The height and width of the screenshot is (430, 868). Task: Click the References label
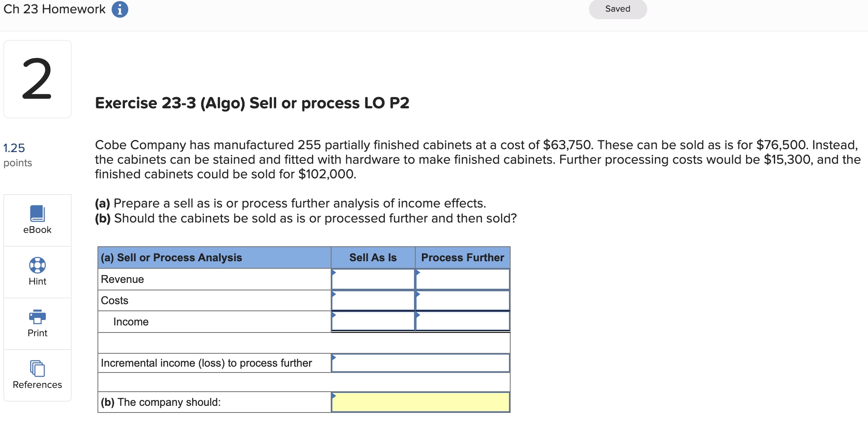coord(37,385)
